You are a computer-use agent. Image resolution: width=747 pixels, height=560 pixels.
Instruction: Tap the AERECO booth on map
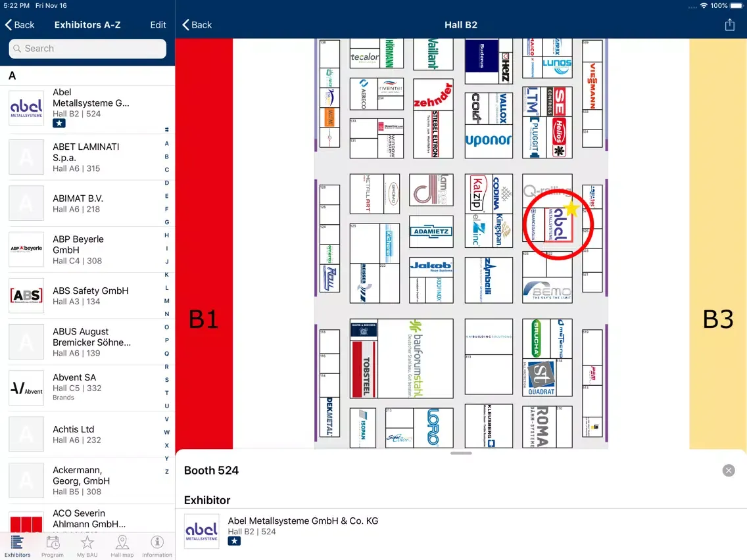(364, 94)
